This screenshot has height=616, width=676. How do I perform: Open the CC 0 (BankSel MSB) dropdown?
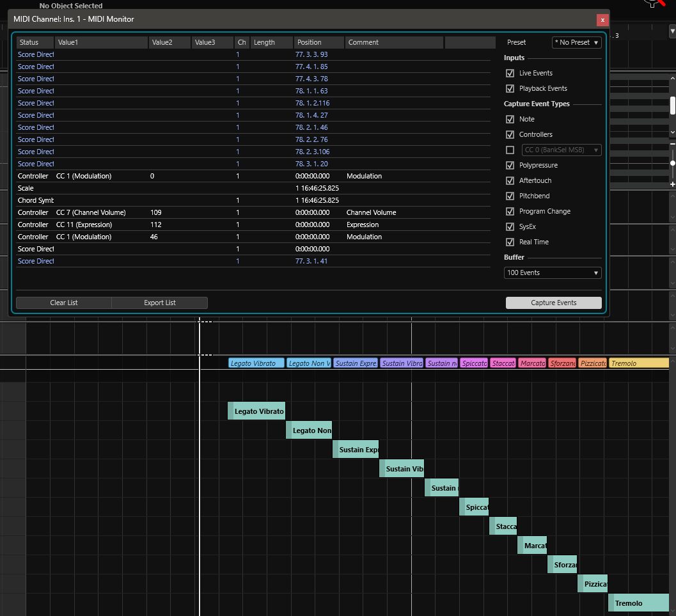[x=562, y=150]
